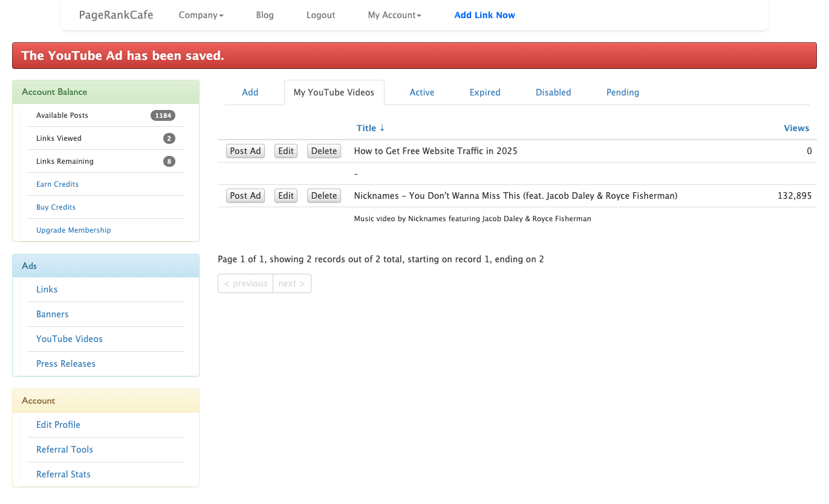Click the Views column header
Screen dimensions: 829x504
coord(796,128)
